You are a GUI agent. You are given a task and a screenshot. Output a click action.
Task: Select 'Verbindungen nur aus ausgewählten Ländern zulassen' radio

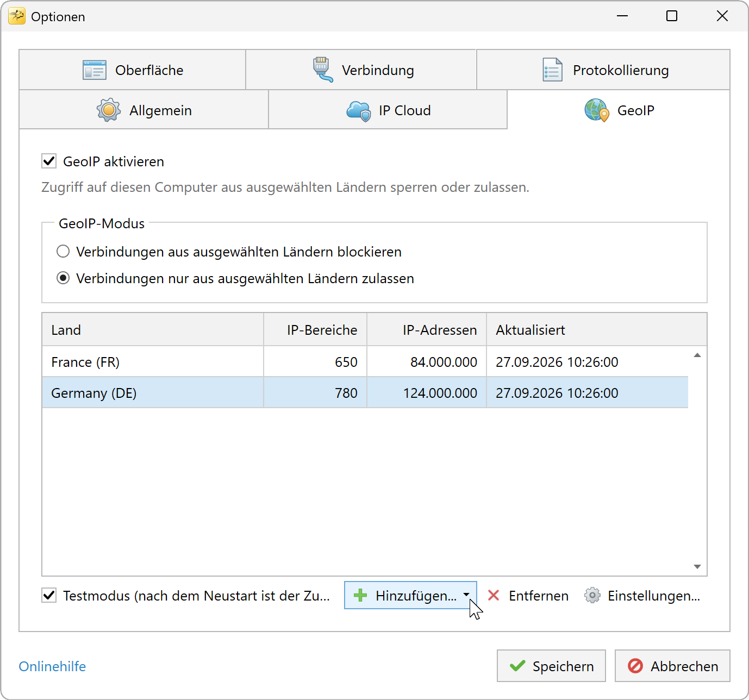click(x=63, y=278)
